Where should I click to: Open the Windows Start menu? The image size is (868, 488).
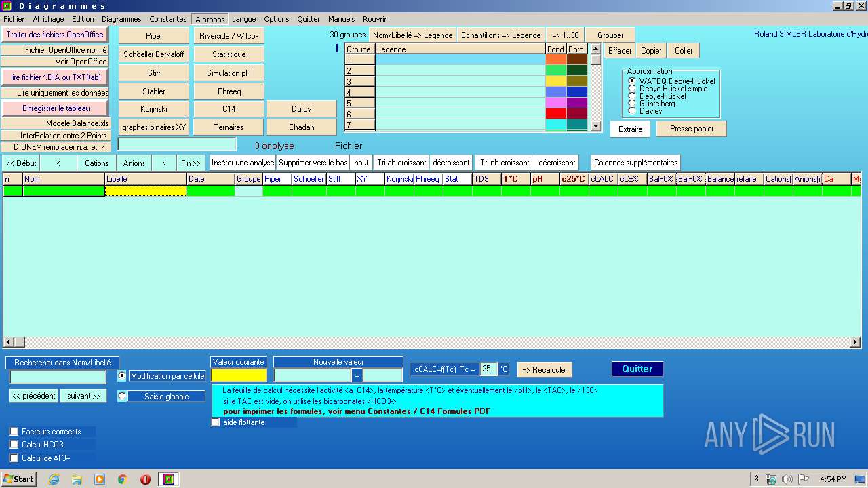18,479
